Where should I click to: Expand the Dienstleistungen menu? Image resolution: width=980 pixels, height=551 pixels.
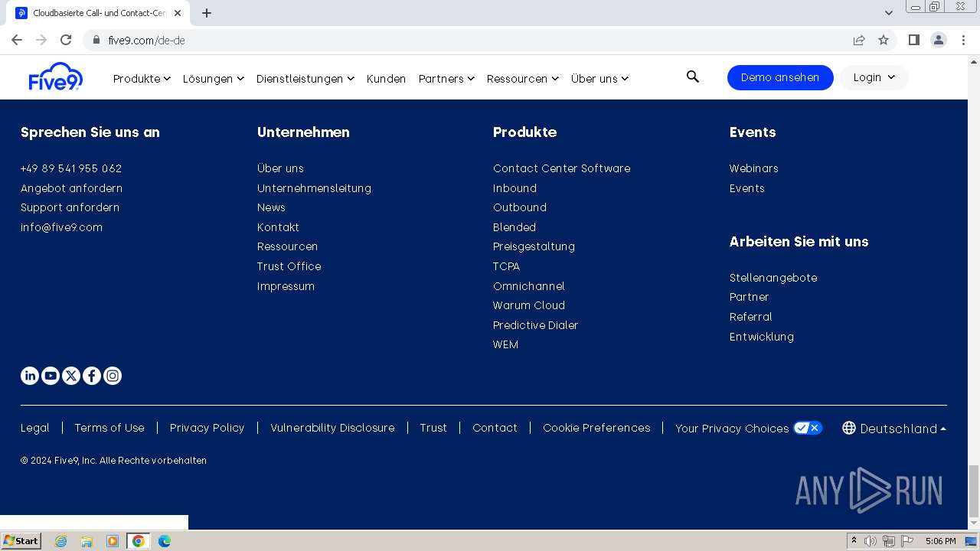point(305,79)
